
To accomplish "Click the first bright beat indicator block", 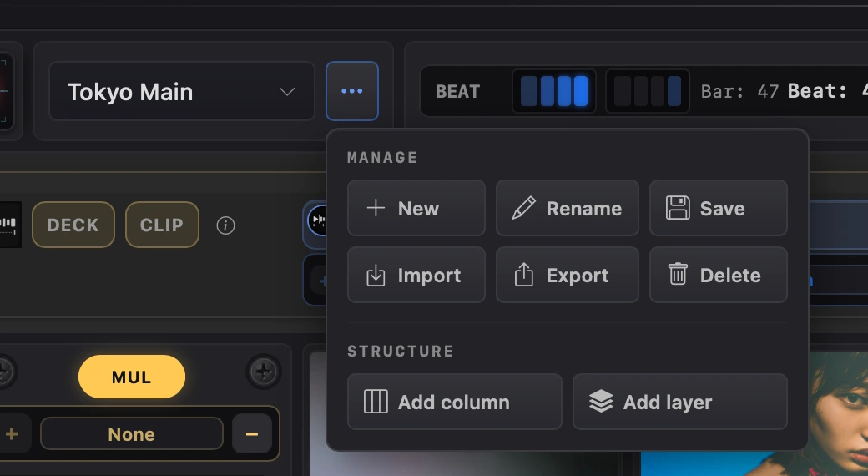I will pyautogui.click(x=529, y=91).
